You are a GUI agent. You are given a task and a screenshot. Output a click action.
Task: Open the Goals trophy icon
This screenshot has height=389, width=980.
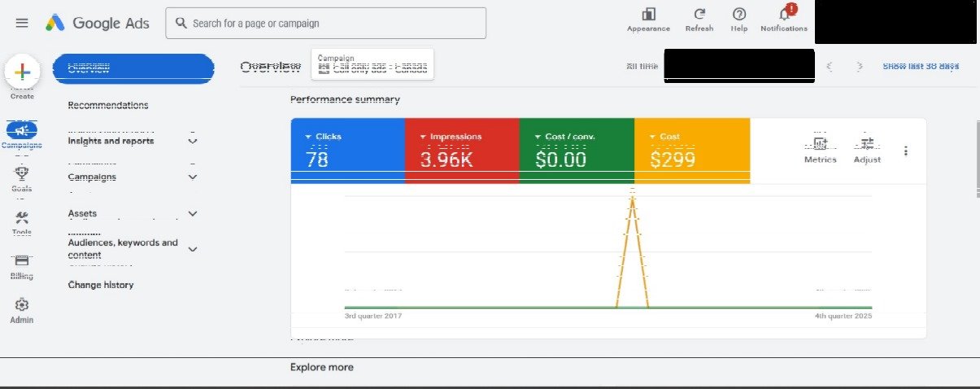tap(22, 174)
